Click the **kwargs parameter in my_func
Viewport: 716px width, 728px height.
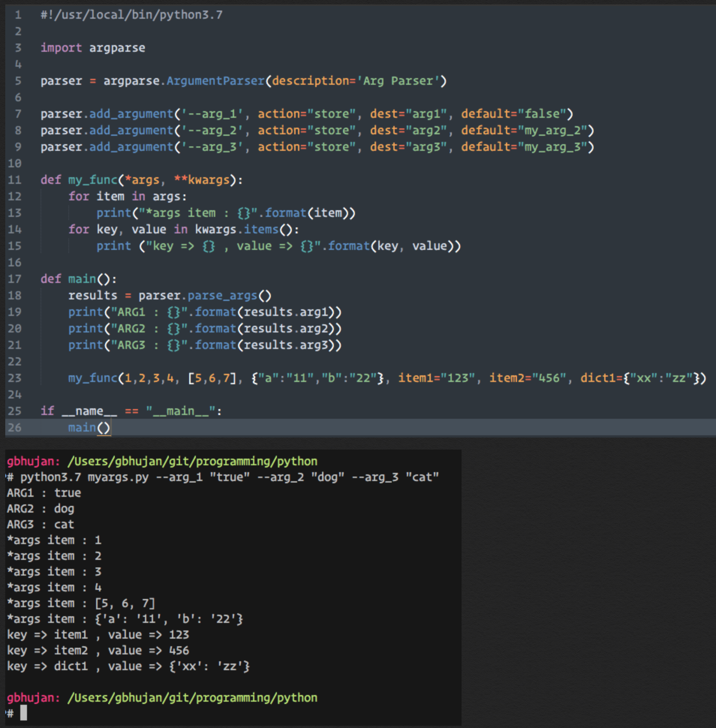coord(202,180)
